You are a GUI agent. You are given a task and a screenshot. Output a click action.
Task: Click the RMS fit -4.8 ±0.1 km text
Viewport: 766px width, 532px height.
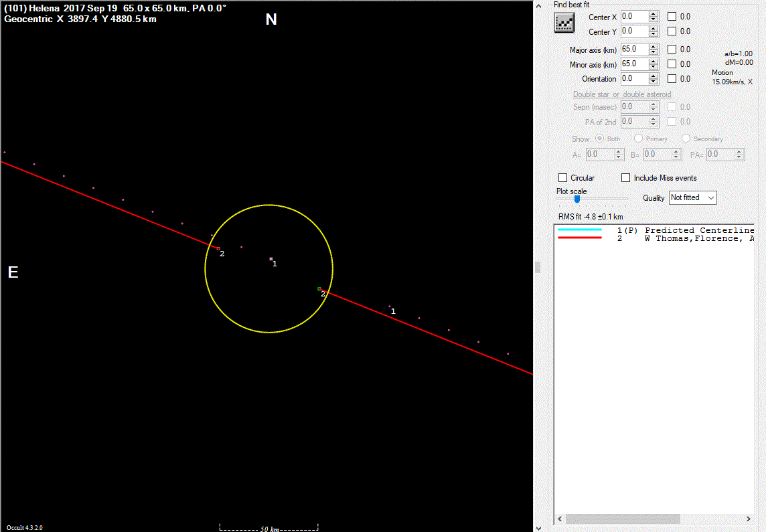pos(591,217)
